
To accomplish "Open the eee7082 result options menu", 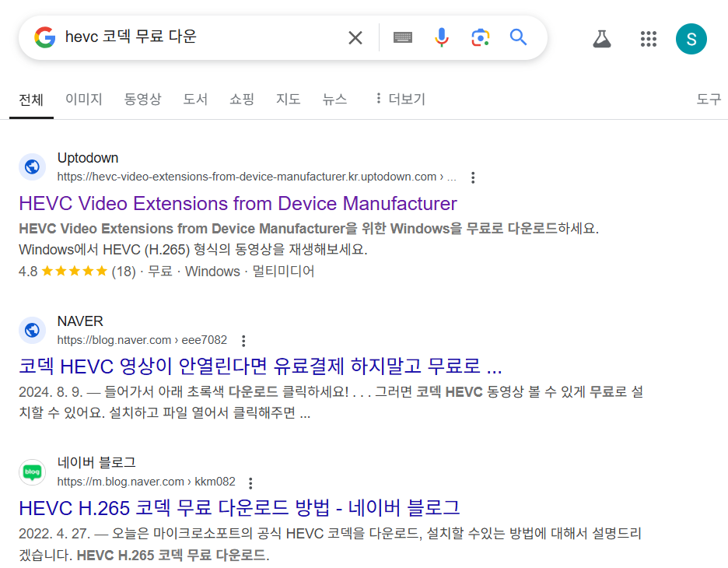I will point(243,341).
